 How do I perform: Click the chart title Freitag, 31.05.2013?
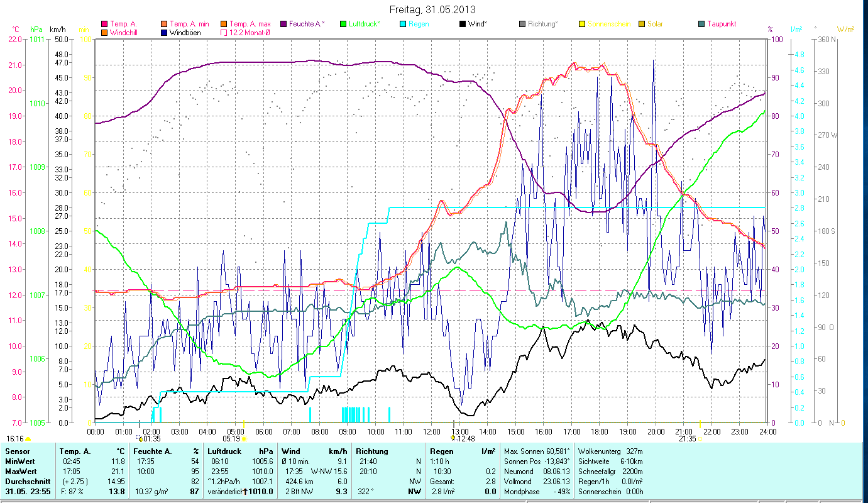coord(433,9)
